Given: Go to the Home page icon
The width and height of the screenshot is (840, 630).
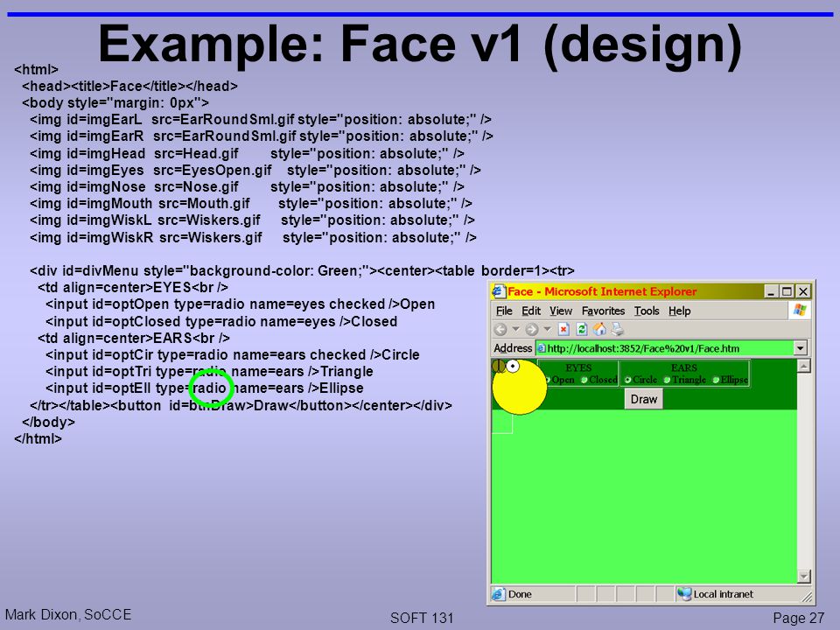Looking at the screenshot, I should coord(600,329).
